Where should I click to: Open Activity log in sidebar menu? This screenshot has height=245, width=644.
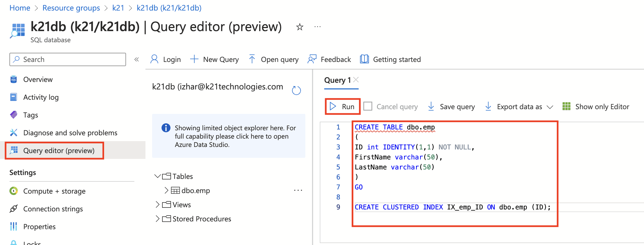click(41, 97)
